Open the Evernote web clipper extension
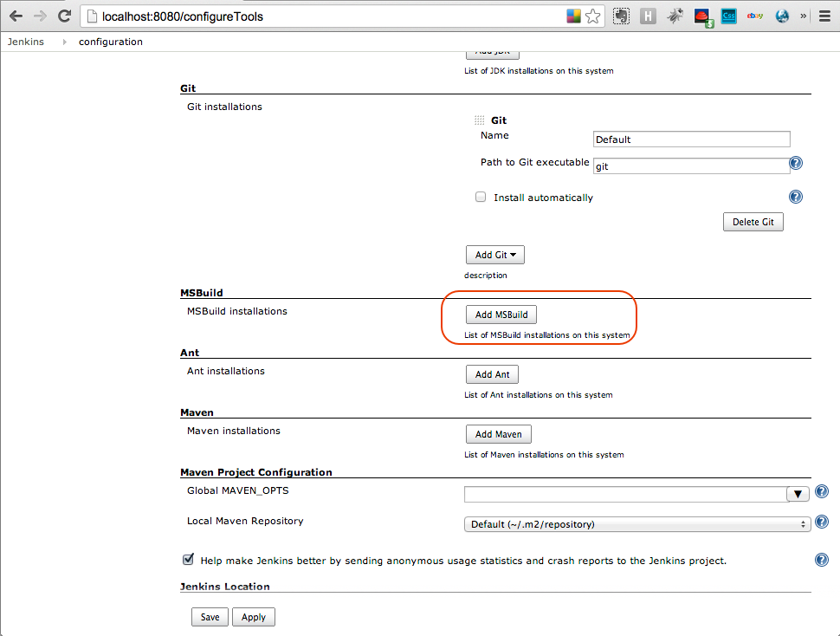This screenshot has width=840, height=636. pyautogui.click(x=622, y=16)
